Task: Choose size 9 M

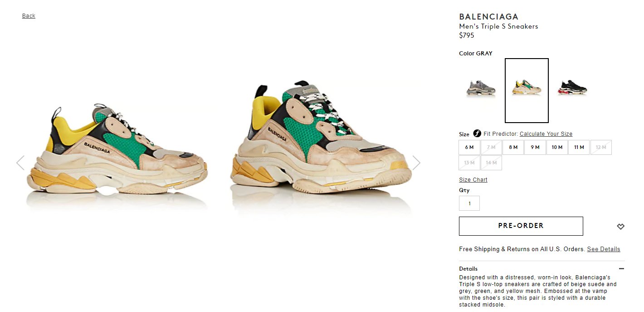Action: click(535, 147)
